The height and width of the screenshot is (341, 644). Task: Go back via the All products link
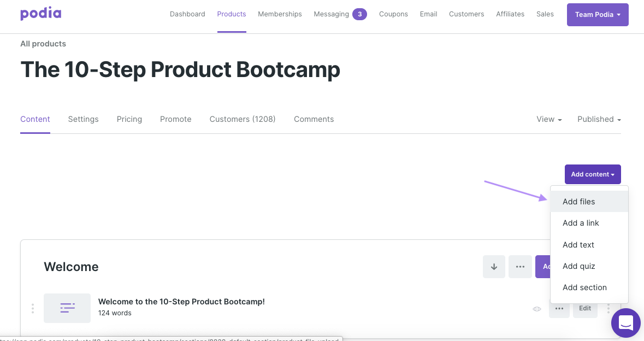(x=43, y=43)
